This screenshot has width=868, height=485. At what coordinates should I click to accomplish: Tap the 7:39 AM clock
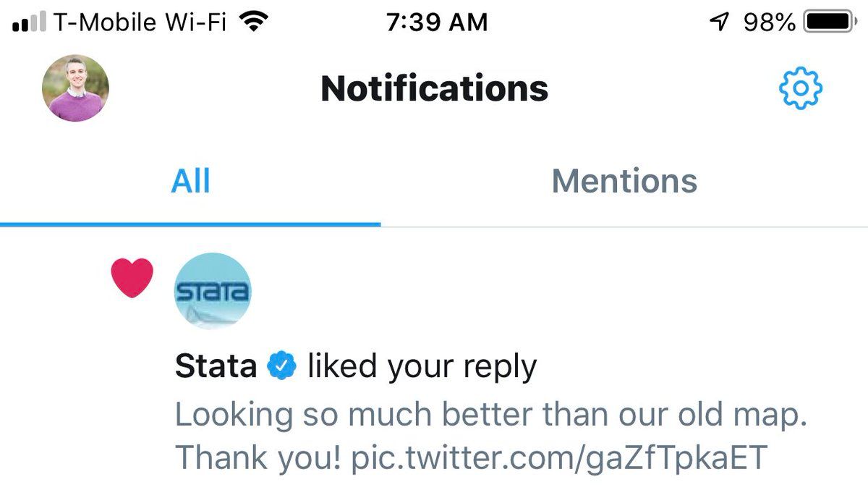pyautogui.click(x=437, y=22)
